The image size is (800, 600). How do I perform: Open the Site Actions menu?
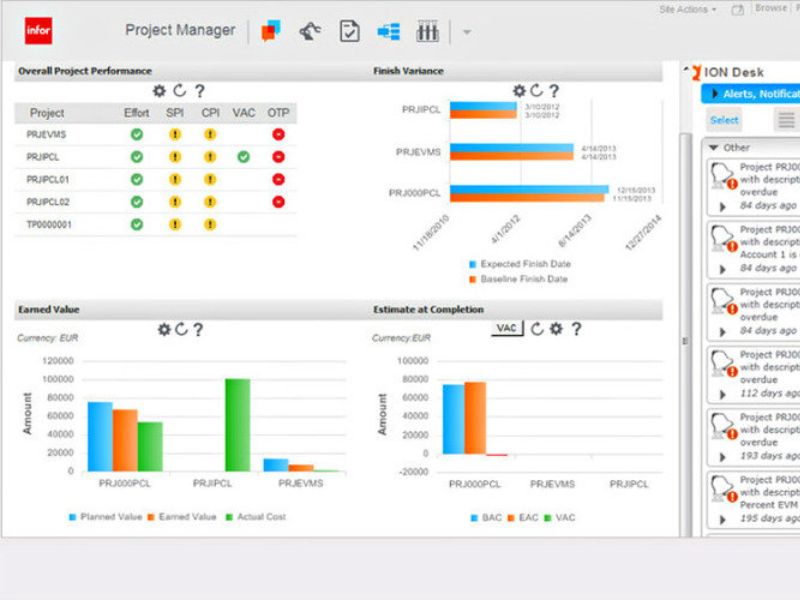(x=688, y=9)
